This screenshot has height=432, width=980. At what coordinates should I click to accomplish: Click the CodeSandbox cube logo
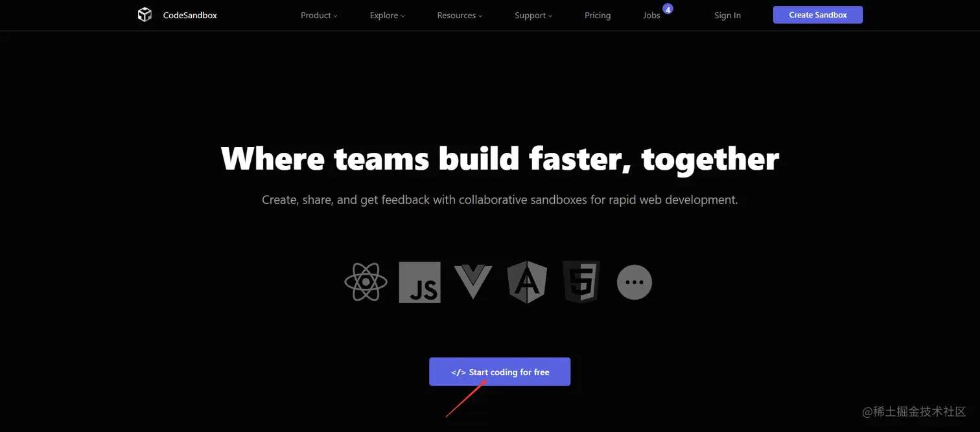pyautogui.click(x=145, y=15)
